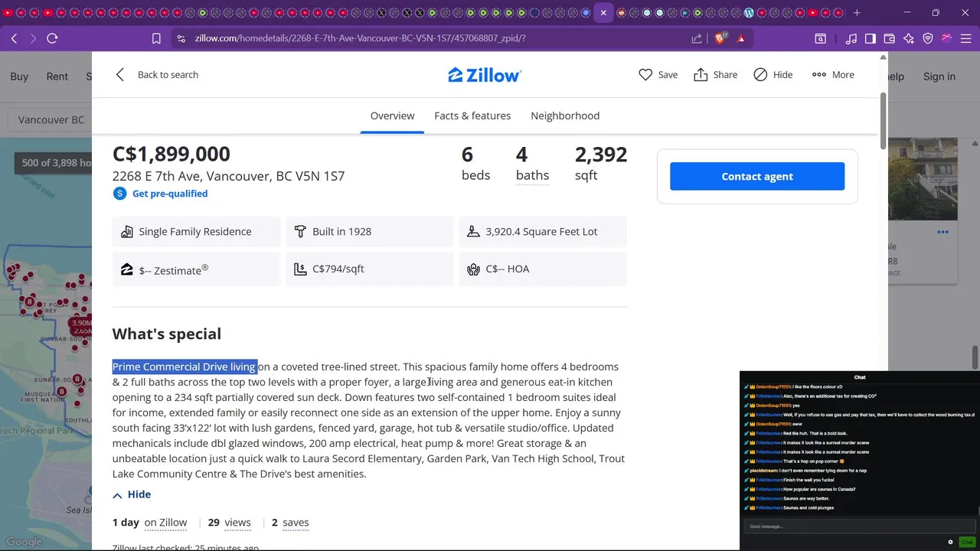980x551 pixels.
Task: Go Back to search
Action: click(x=157, y=74)
